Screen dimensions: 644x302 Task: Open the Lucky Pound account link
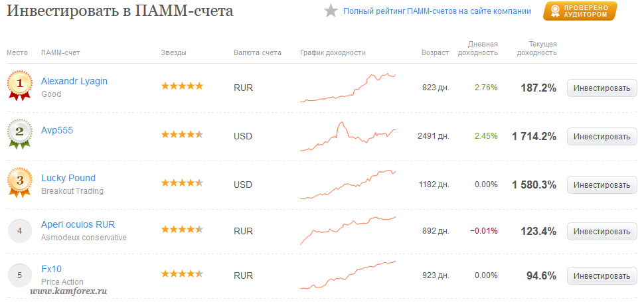coord(68,178)
